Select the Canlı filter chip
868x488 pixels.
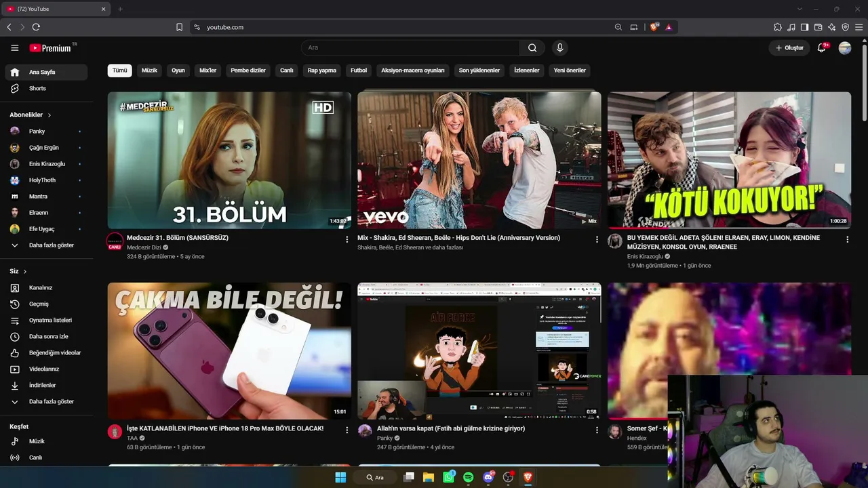pos(287,70)
